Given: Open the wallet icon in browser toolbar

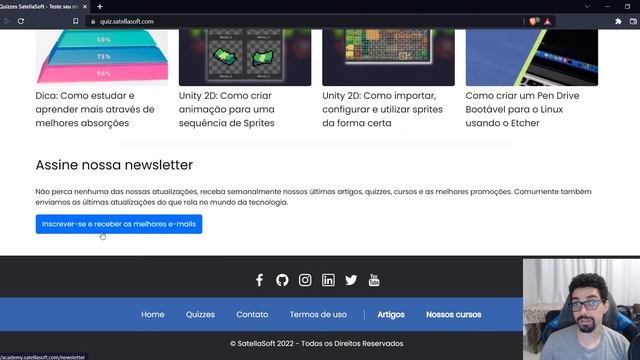Looking at the screenshot, I should pos(633,21).
